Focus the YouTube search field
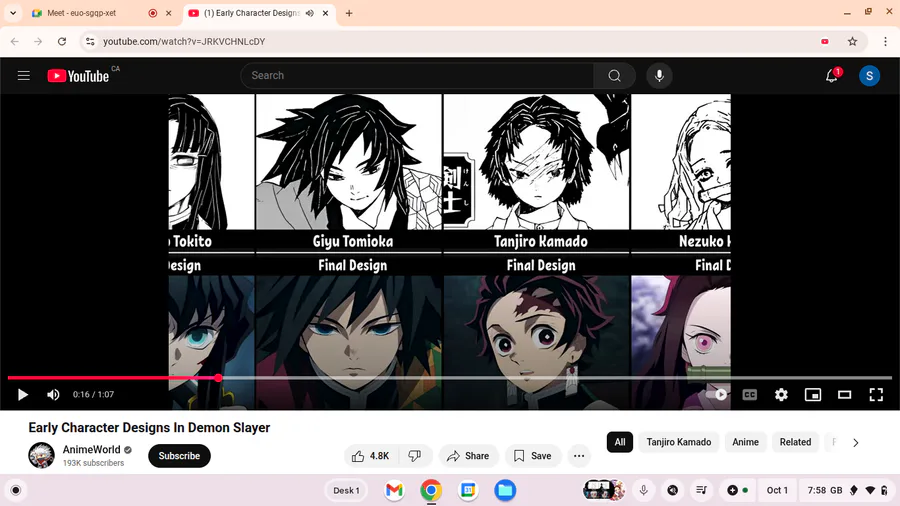The width and height of the screenshot is (900, 506). coord(417,76)
